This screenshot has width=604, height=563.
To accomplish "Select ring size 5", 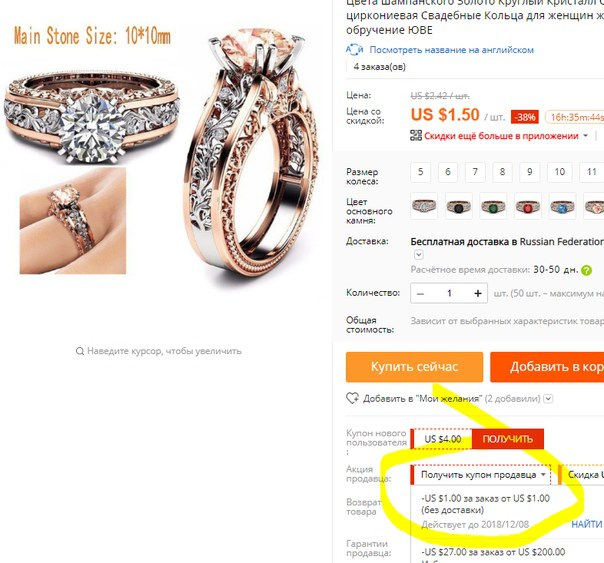I will (421, 172).
